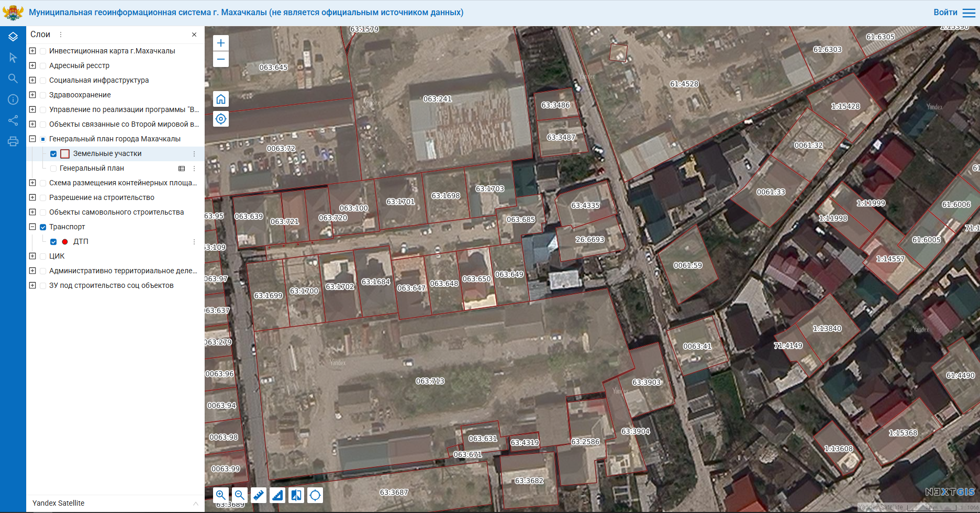Return map to home extent
The image size is (980, 513).
221,99
